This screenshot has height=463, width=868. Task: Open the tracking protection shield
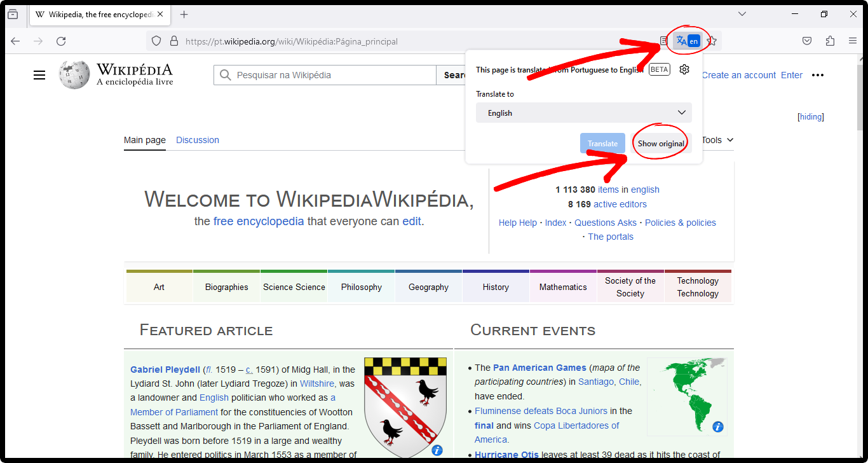pyautogui.click(x=156, y=41)
